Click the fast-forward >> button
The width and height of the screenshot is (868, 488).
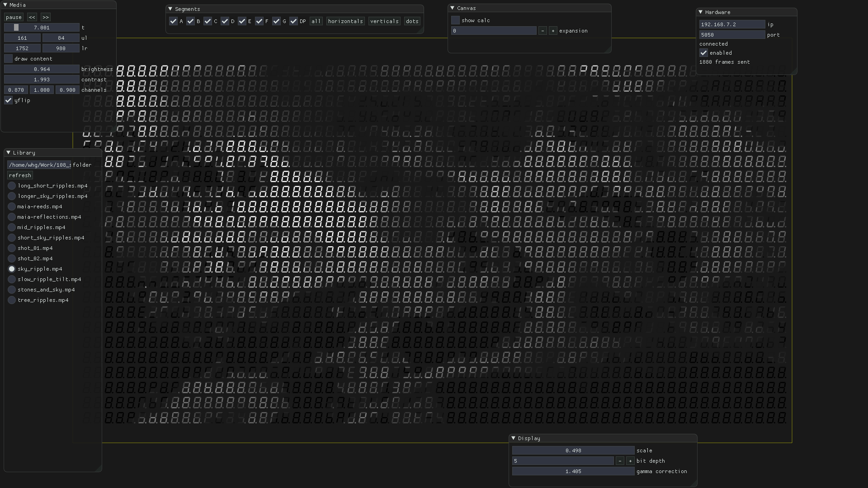[45, 17]
